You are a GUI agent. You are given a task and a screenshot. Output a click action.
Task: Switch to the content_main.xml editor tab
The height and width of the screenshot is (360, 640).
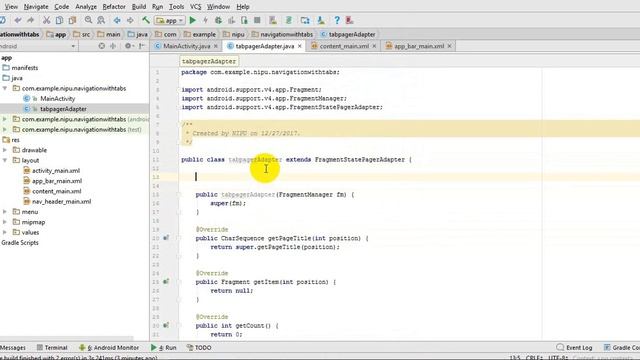pos(344,46)
